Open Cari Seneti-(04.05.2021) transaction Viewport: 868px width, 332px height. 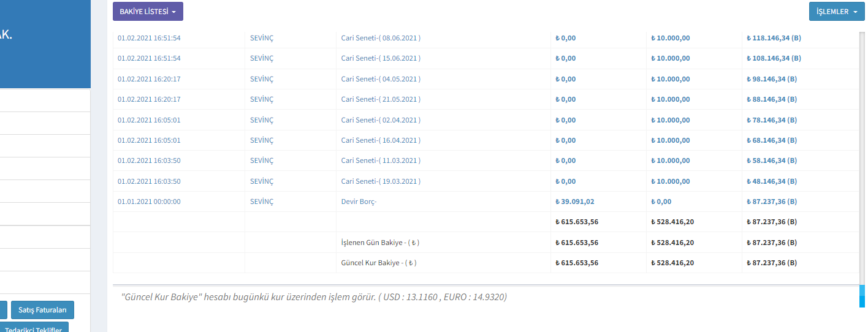(380, 79)
